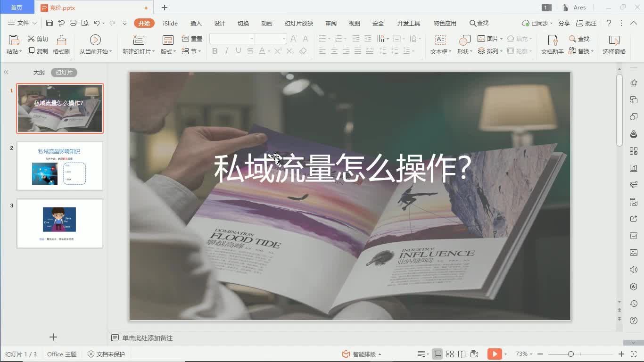Image resolution: width=644 pixels, height=362 pixels.
Task: Click the right sidebar star animation icon
Action: coord(634,83)
